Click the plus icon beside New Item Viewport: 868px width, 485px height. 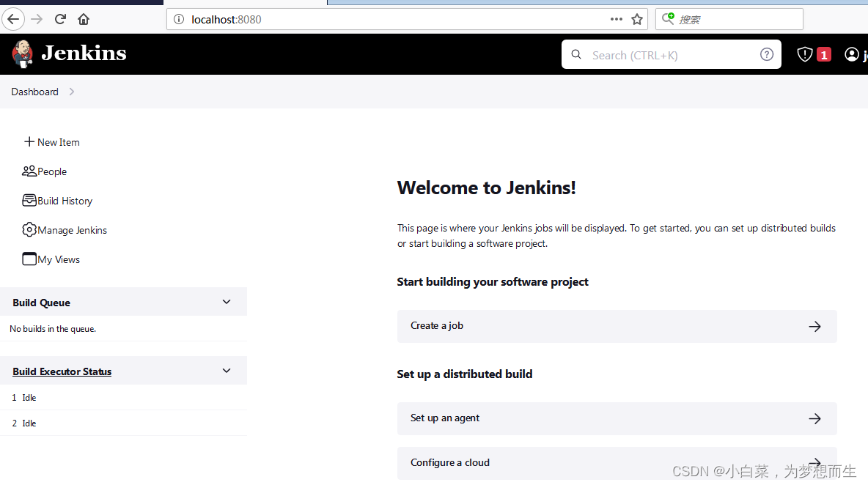pyautogui.click(x=29, y=141)
